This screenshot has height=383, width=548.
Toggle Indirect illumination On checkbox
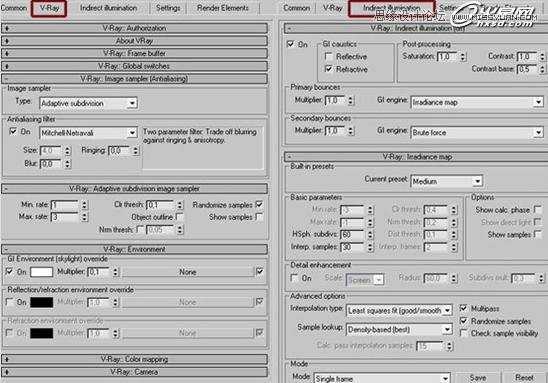coord(290,44)
